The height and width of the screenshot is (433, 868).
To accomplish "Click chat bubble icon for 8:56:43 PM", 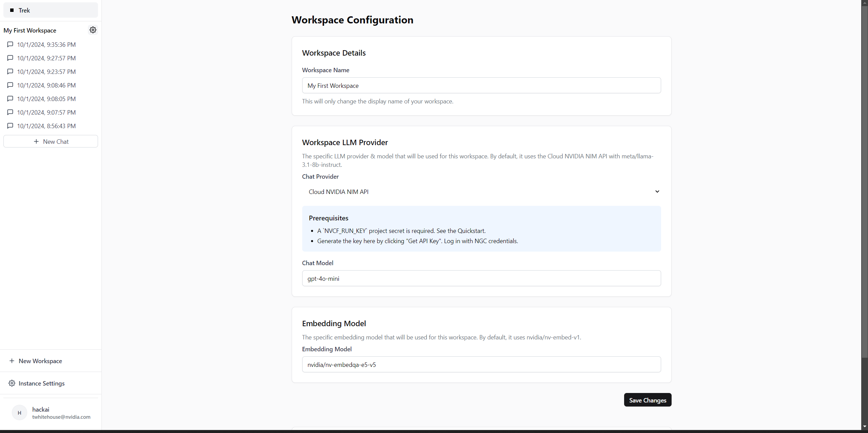I will click(x=10, y=126).
